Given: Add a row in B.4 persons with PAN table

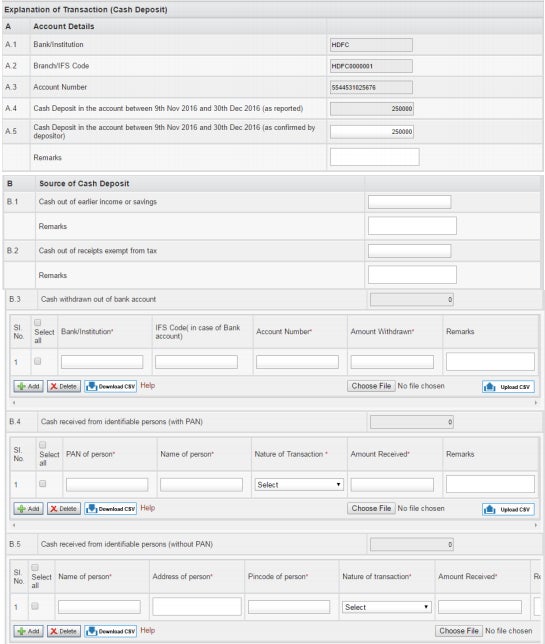Looking at the screenshot, I should (28, 509).
